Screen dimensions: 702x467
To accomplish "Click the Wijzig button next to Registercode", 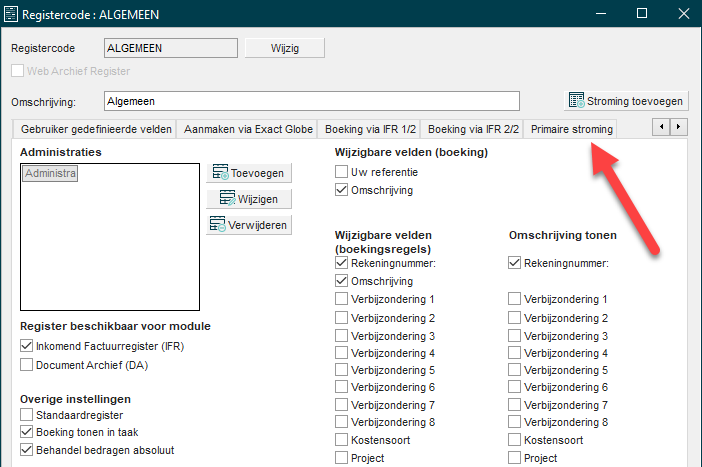I will click(284, 48).
